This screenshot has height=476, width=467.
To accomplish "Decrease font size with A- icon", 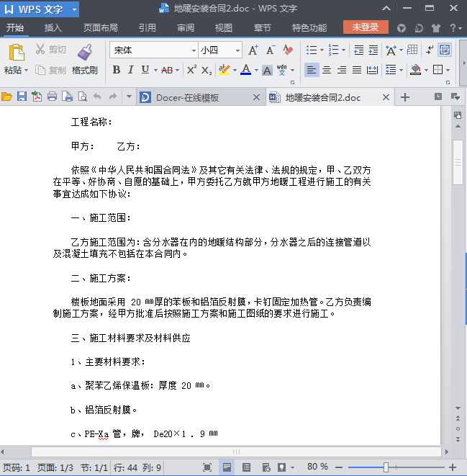I will [x=271, y=50].
